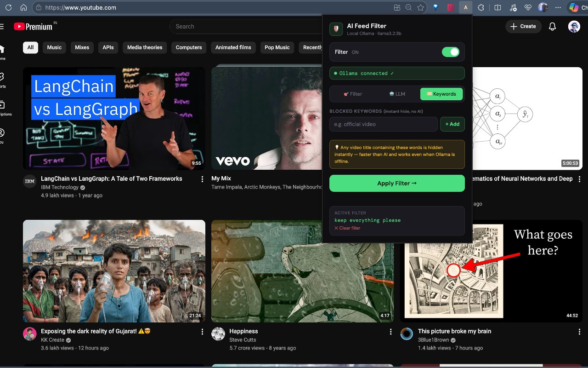Open the split-tab grid icon in address bar

click(x=397, y=7)
